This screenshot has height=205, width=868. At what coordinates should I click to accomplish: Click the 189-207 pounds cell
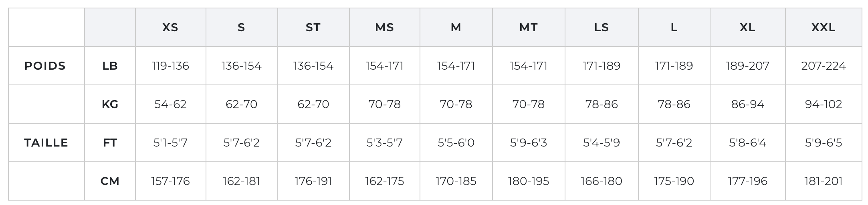747,66
